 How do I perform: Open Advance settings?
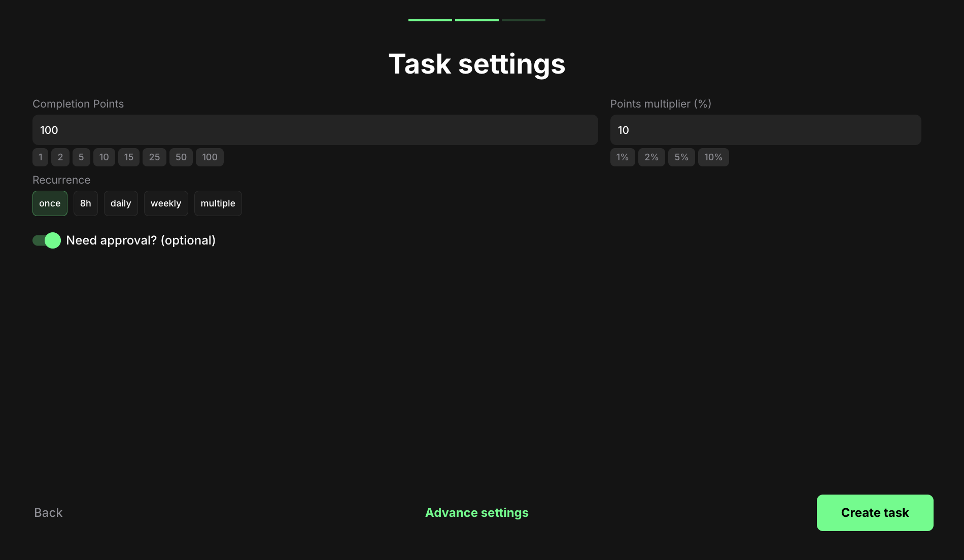pyautogui.click(x=477, y=513)
